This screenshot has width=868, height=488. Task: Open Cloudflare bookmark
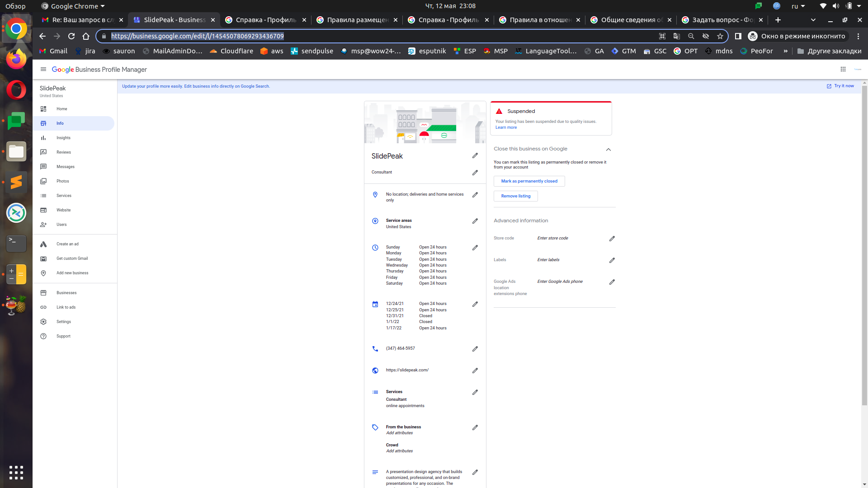[x=231, y=51]
